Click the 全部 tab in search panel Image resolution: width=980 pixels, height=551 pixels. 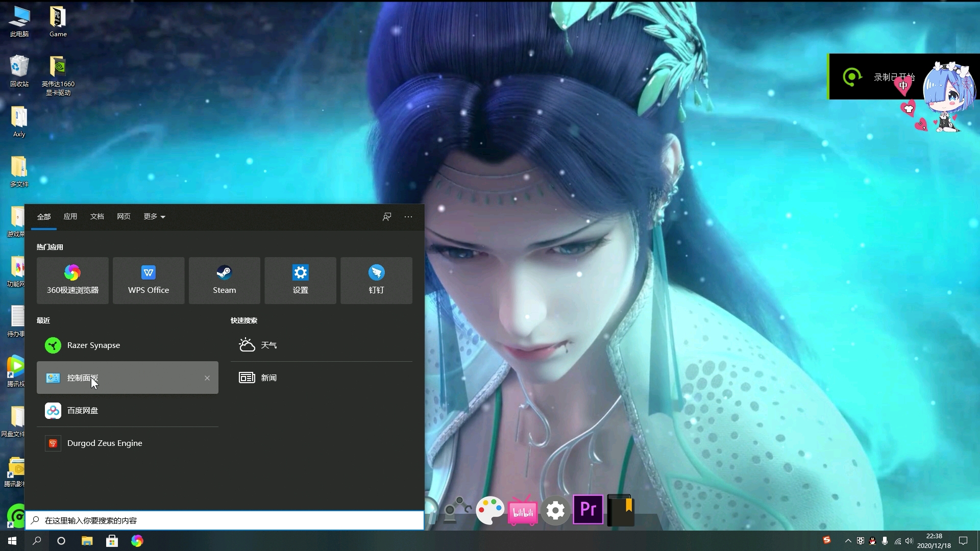tap(44, 216)
